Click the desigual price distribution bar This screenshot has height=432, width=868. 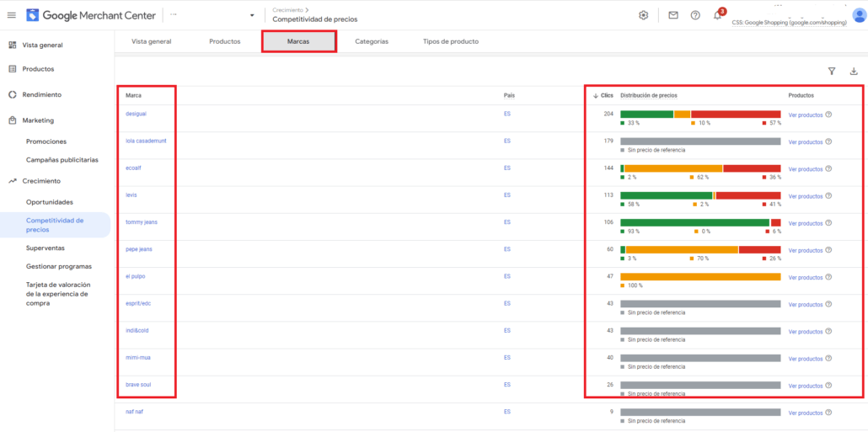(699, 114)
